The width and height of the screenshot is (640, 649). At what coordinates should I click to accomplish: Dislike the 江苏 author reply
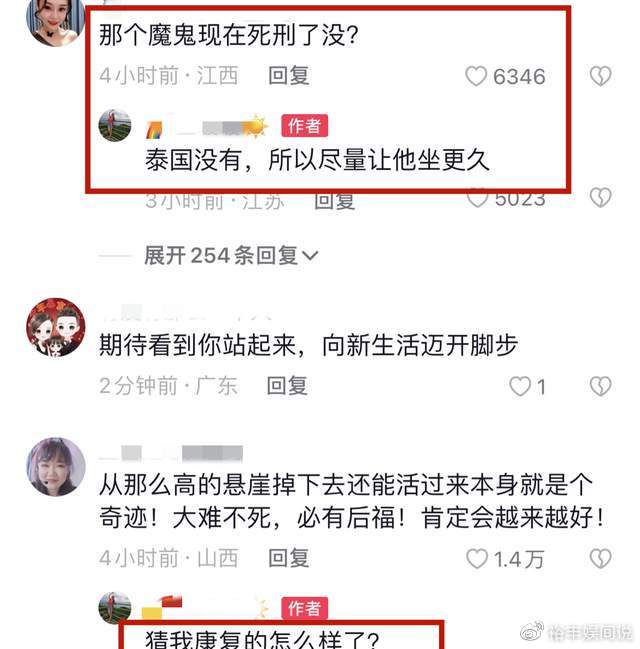coord(600,197)
